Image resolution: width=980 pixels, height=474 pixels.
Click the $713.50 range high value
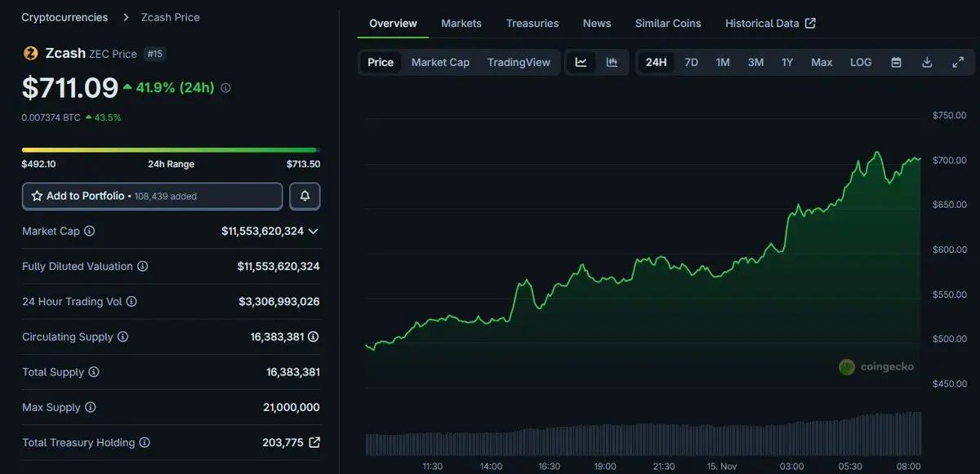click(x=303, y=164)
